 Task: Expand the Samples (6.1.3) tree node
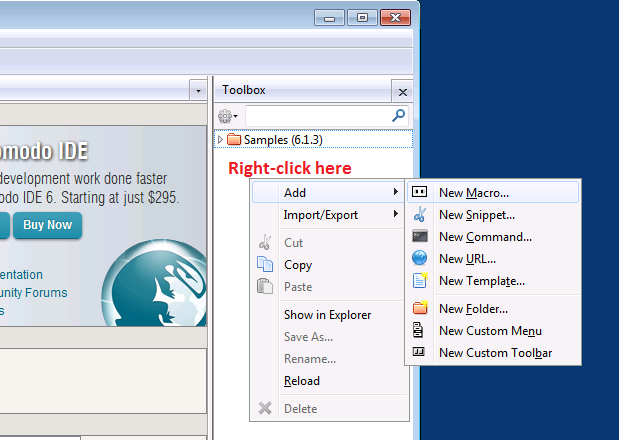point(220,139)
